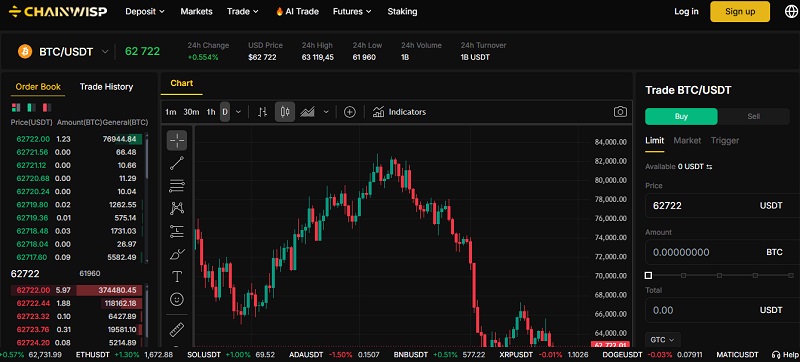800x362 pixels.
Task: Click the XRPUSDT ticker
Action: pos(543,354)
